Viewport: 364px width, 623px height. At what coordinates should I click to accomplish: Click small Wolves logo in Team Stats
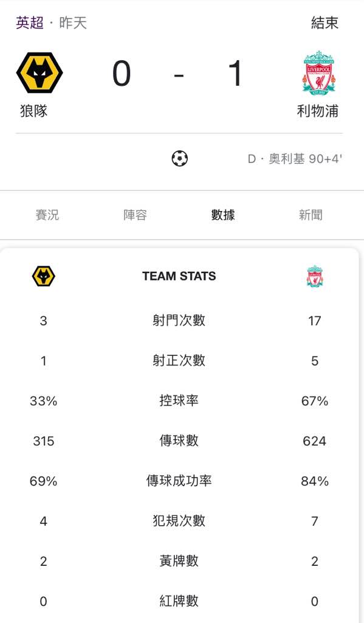coord(43,277)
